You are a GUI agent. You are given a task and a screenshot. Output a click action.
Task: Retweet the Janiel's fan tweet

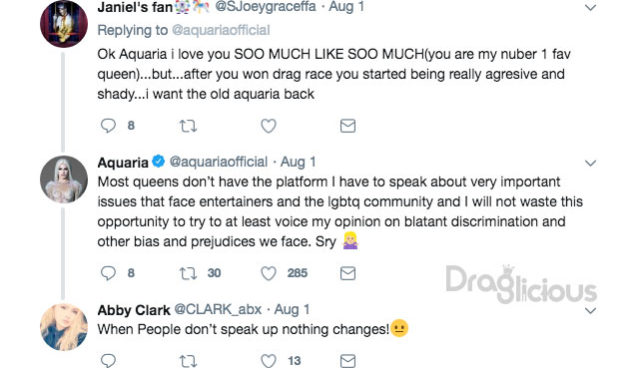[188, 126]
